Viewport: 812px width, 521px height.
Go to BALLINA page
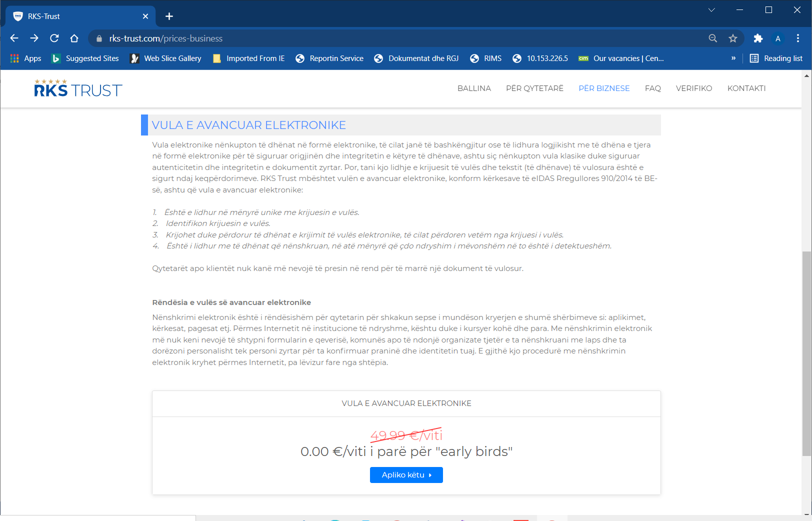coord(474,88)
